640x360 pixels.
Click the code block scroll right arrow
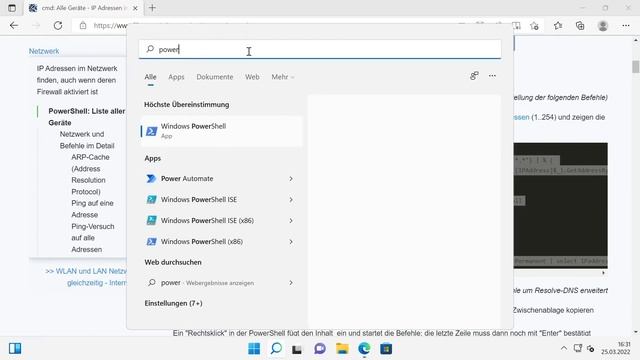pyautogui.click(x=603, y=273)
